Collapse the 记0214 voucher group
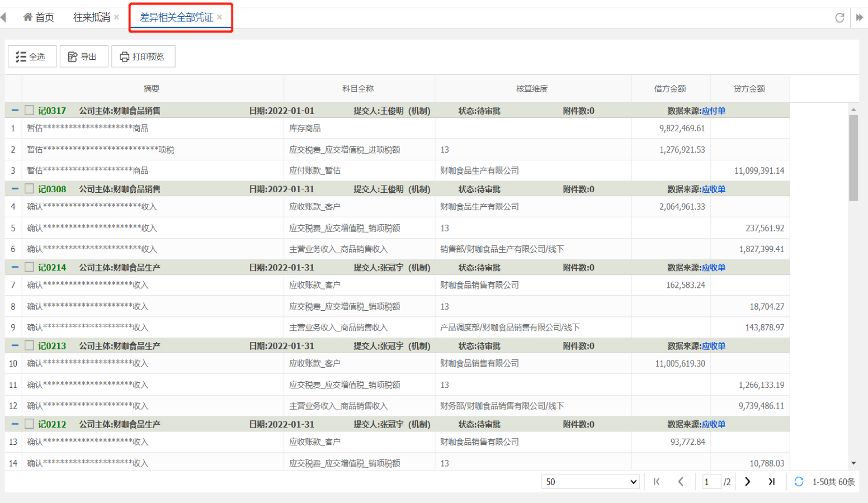 coord(15,268)
